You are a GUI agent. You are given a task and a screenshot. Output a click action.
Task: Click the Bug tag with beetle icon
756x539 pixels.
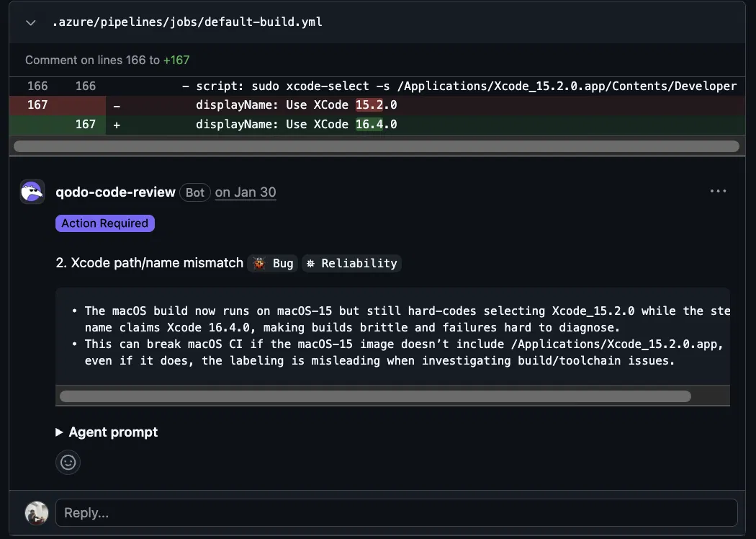pos(273,264)
